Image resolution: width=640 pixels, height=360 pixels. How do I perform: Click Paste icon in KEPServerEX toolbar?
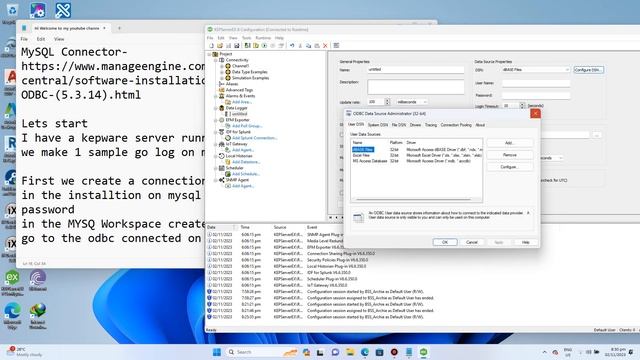coord(317,46)
